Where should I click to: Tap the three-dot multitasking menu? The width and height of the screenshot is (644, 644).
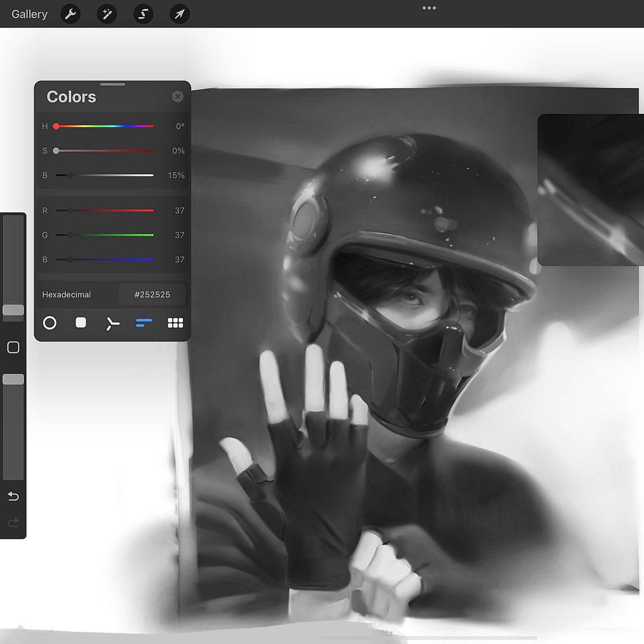(x=429, y=8)
